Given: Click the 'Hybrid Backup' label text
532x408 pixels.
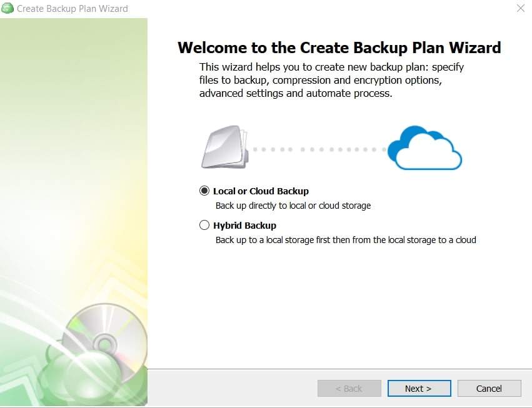Looking at the screenshot, I should pos(244,226).
